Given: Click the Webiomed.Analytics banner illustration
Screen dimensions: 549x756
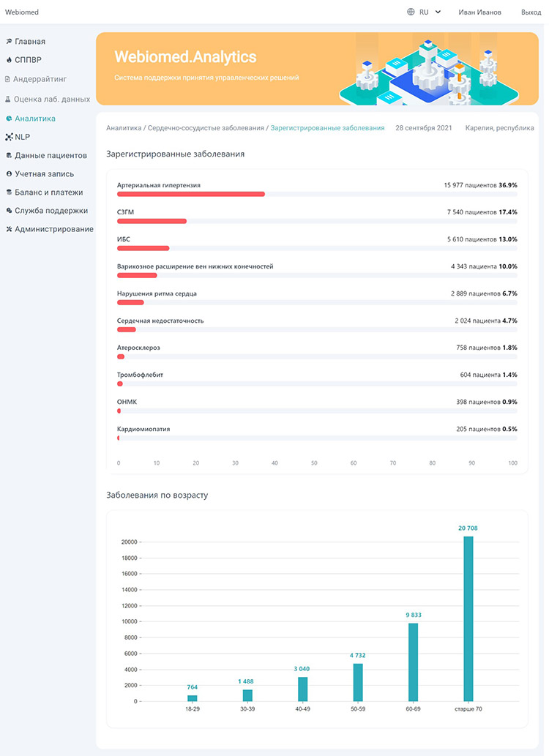Looking at the screenshot, I should point(430,69).
